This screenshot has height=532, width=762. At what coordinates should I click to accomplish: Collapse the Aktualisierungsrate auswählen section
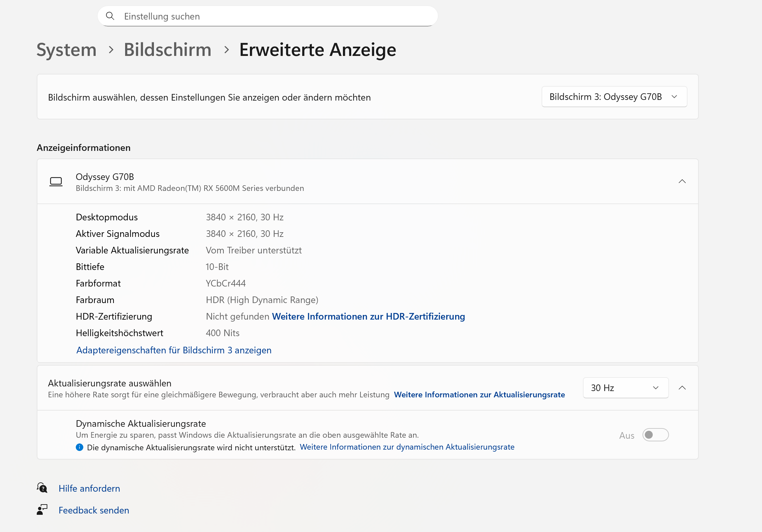pyautogui.click(x=682, y=388)
